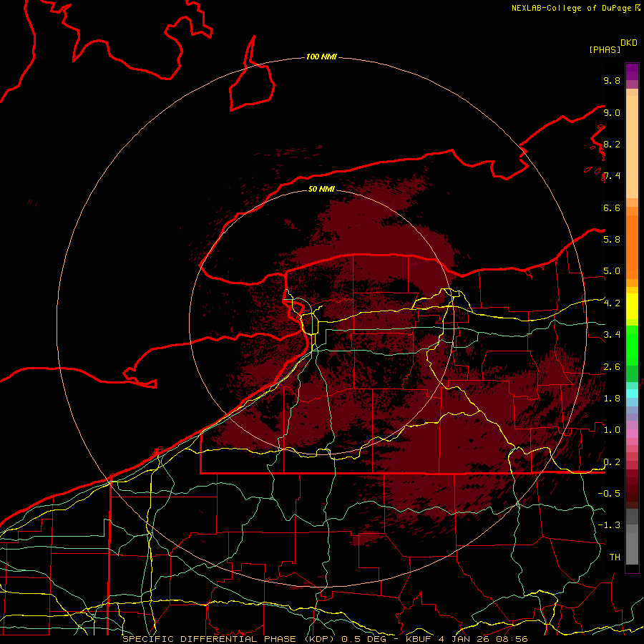
Task: Click the 0.2 scale value
Action: tap(612, 462)
